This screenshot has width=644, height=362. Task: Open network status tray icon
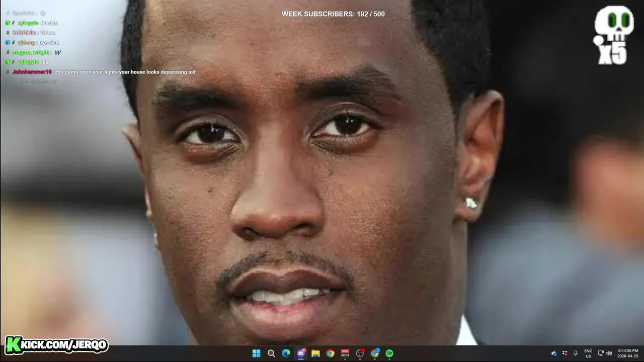click(x=601, y=353)
